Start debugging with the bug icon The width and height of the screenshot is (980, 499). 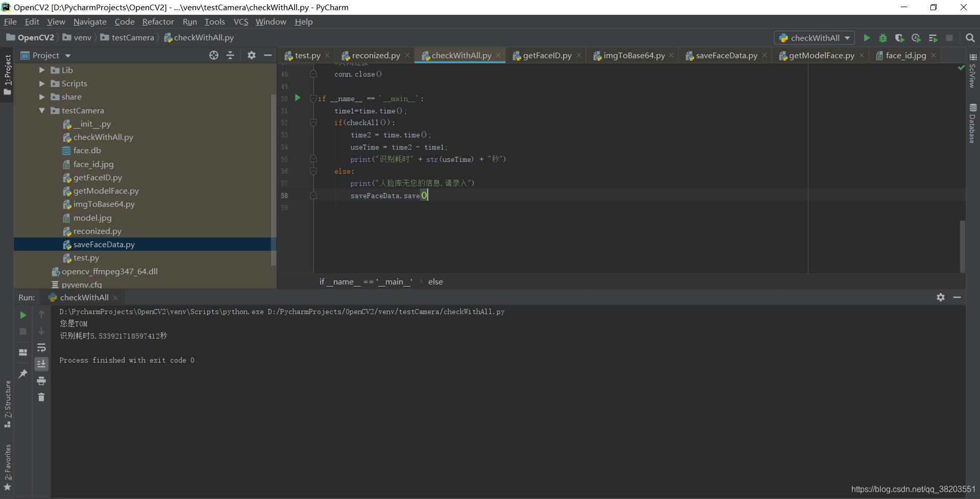tap(883, 38)
